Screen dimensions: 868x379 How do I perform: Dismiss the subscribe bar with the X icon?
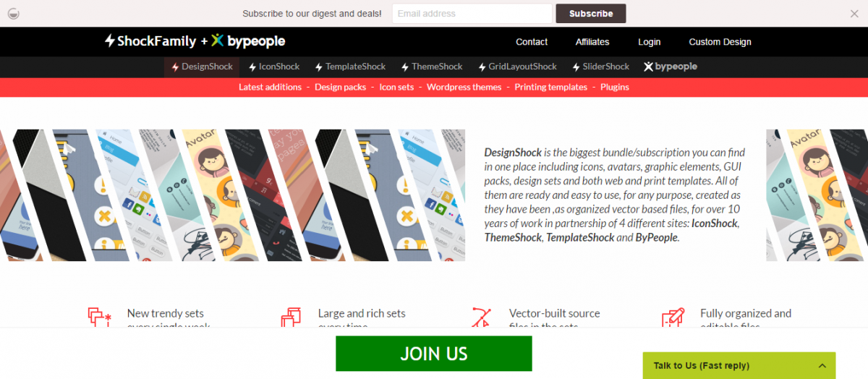[x=854, y=13]
